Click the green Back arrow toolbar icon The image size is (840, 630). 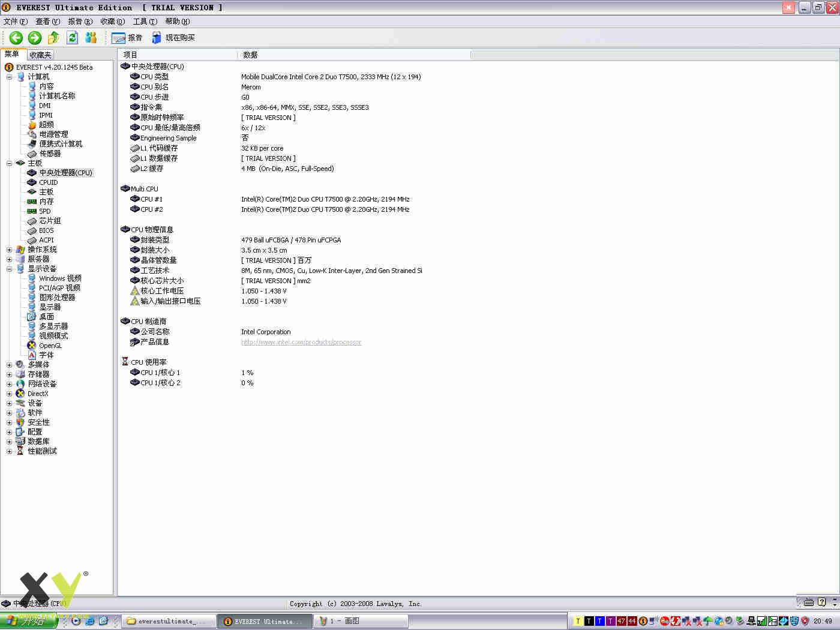16,38
